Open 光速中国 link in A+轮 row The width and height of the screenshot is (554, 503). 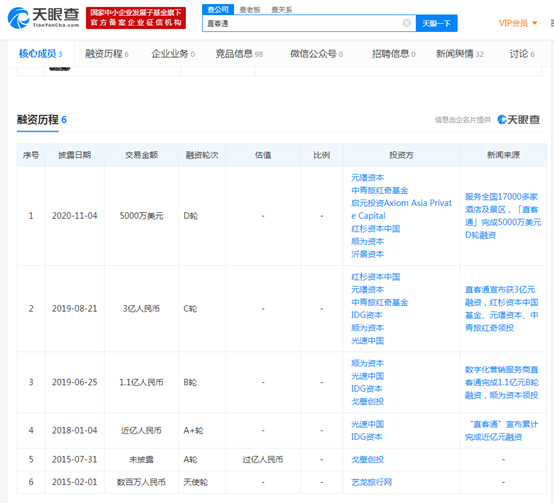point(367,424)
